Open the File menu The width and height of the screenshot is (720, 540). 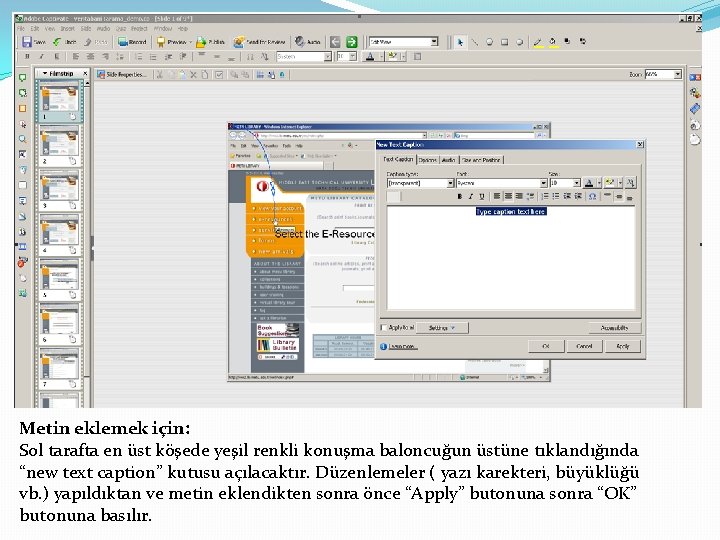(x=21, y=28)
